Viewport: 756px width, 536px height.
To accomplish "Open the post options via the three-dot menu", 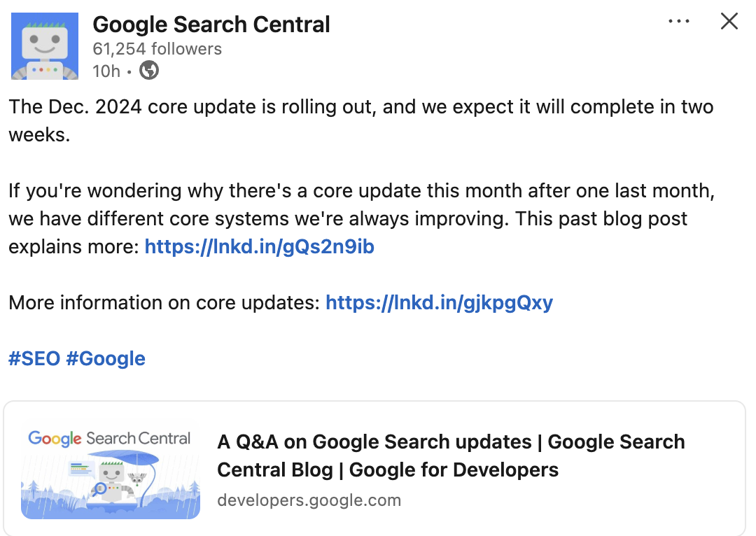I will pos(678,21).
